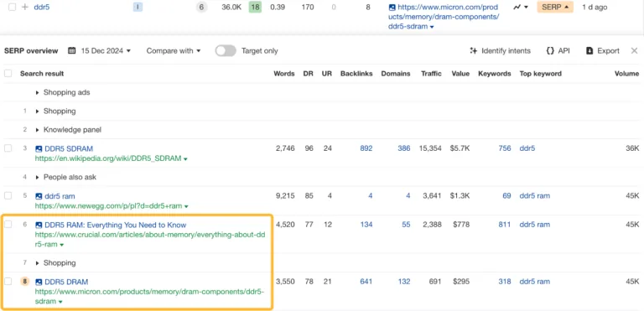Tick the checkbox for the Wikipedia DDR5 SDRAM result

point(8,148)
